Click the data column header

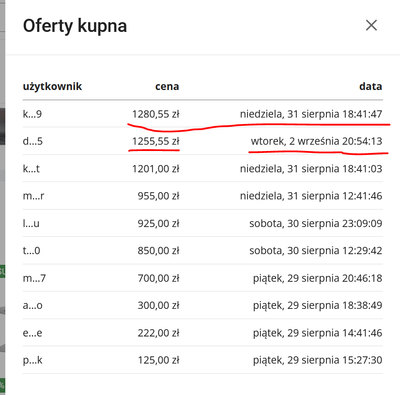pyautogui.click(x=371, y=87)
